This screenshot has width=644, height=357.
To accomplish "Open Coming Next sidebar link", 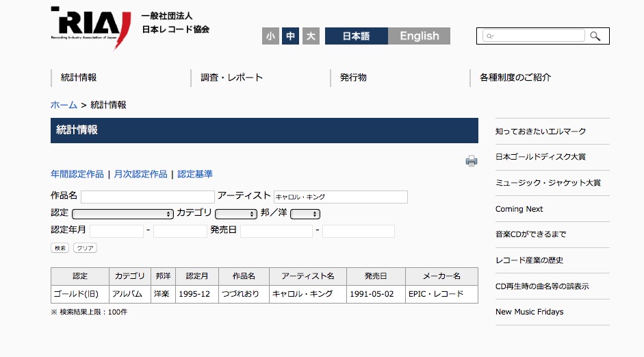I will [x=519, y=209].
